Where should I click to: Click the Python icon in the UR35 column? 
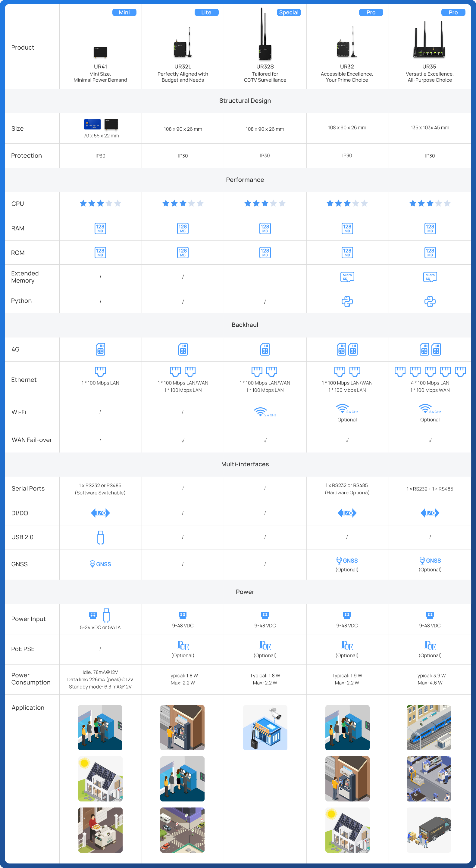tap(430, 301)
